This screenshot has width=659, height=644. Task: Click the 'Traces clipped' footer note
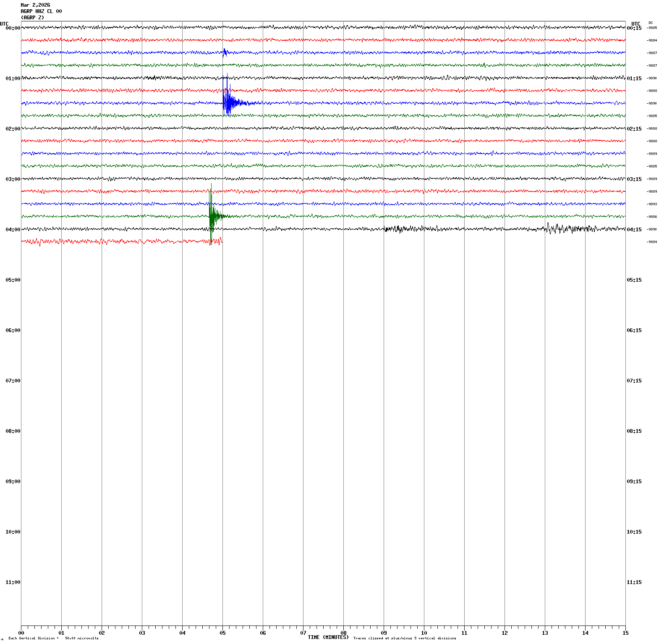(x=404, y=638)
